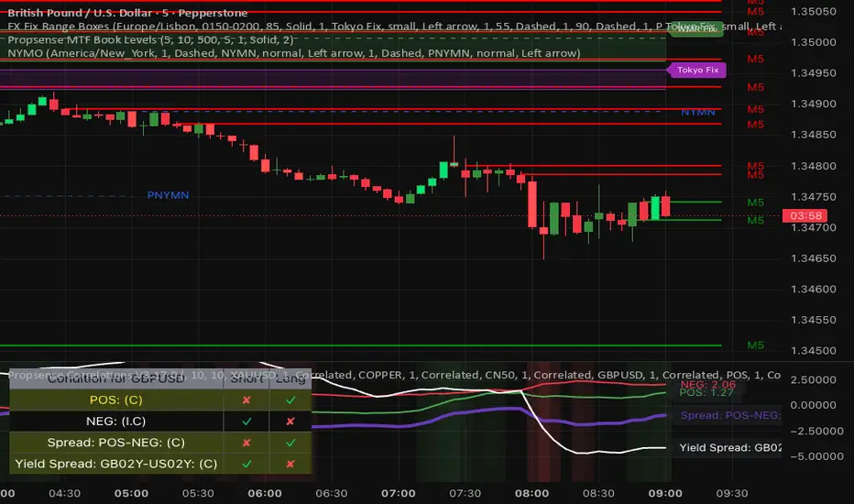Viewport: 854px width, 504px height.
Task: Click the 1.34850 price scale value
Action: 813,135
